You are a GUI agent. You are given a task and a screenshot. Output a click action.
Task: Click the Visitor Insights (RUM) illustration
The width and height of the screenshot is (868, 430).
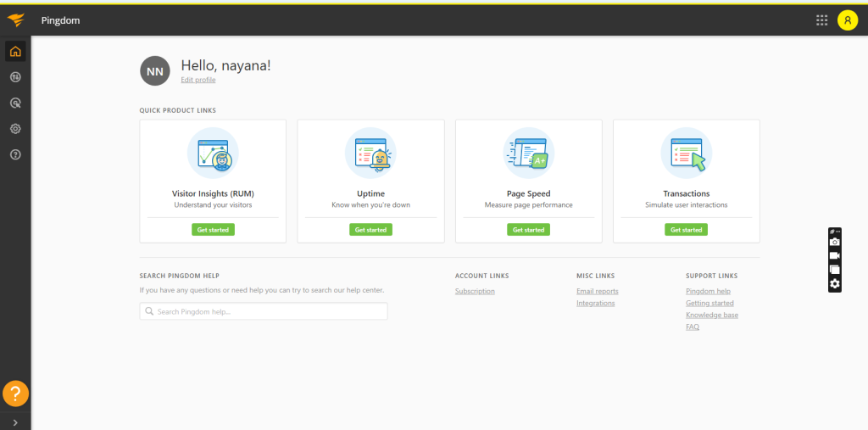(213, 154)
